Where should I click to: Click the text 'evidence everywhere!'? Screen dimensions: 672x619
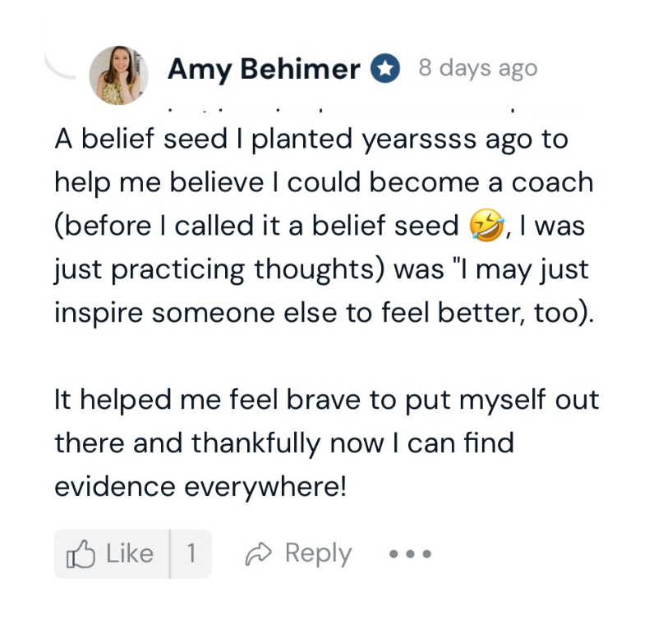click(x=200, y=488)
